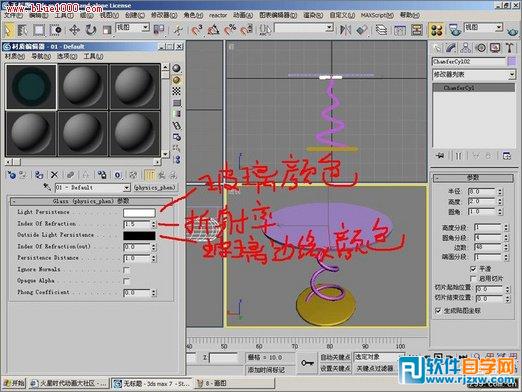This screenshot has width=522, height=392.
Task: Click the Sample Type sphere icon
Action: [177, 68]
